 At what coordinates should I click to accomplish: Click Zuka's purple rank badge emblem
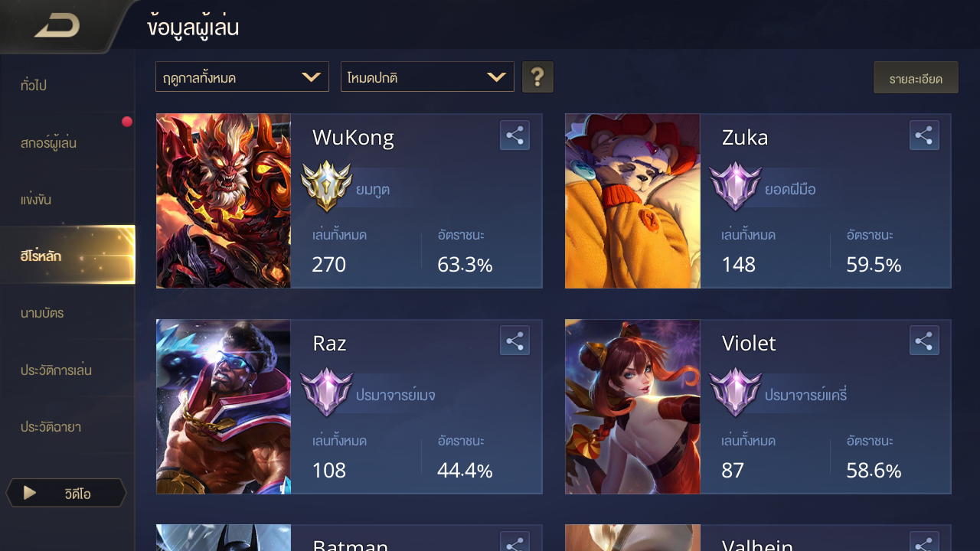[735, 186]
